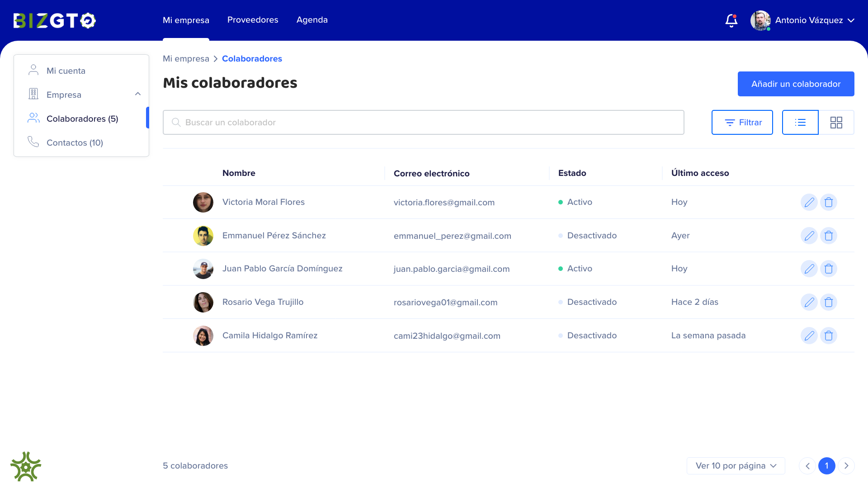Collapse the Empresa section
The width and height of the screenshot is (868, 488).
137,94
